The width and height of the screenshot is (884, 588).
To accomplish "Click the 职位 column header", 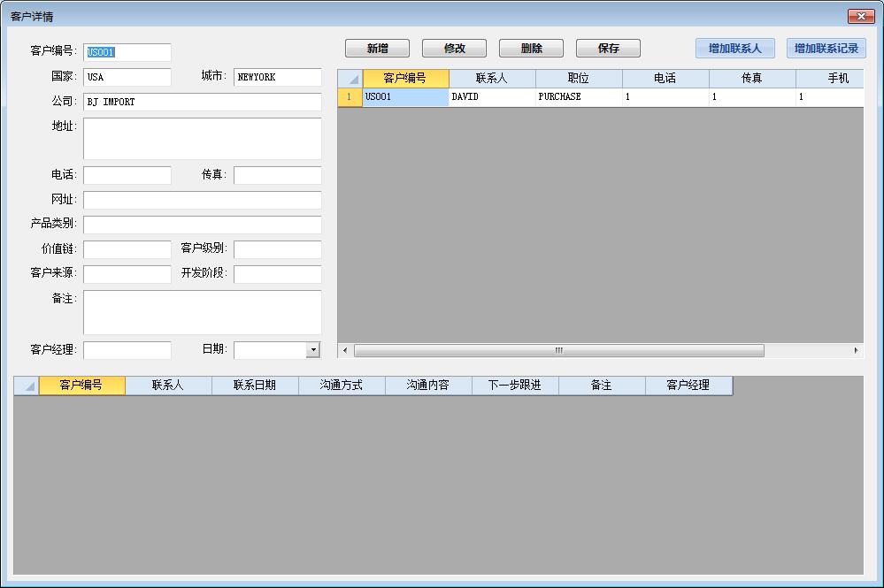I will point(579,79).
